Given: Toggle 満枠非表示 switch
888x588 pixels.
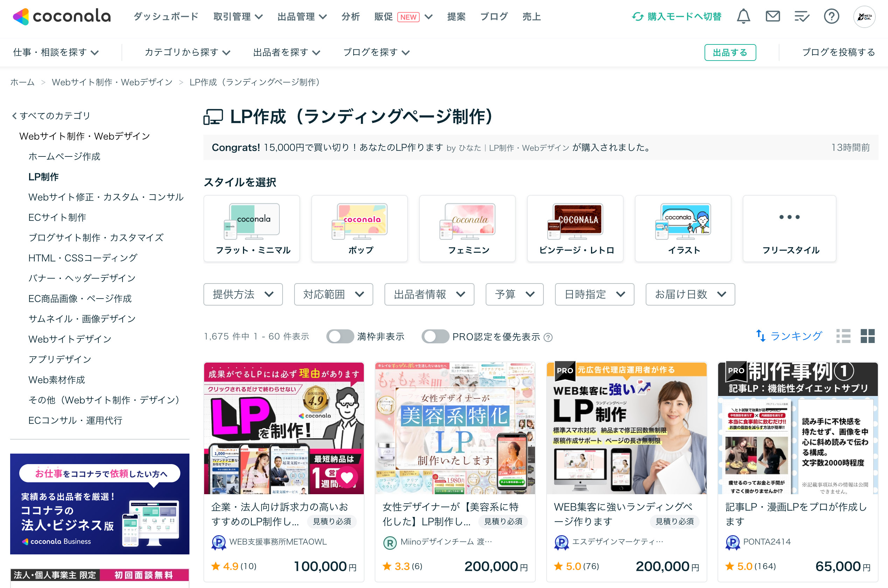Looking at the screenshot, I should click(340, 336).
